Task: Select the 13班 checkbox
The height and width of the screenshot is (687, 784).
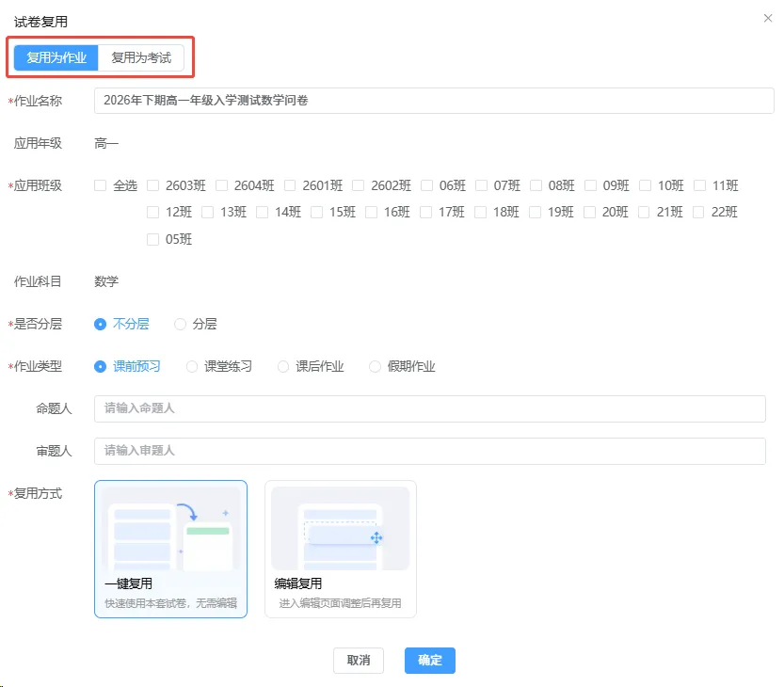Action: point(207,212)
